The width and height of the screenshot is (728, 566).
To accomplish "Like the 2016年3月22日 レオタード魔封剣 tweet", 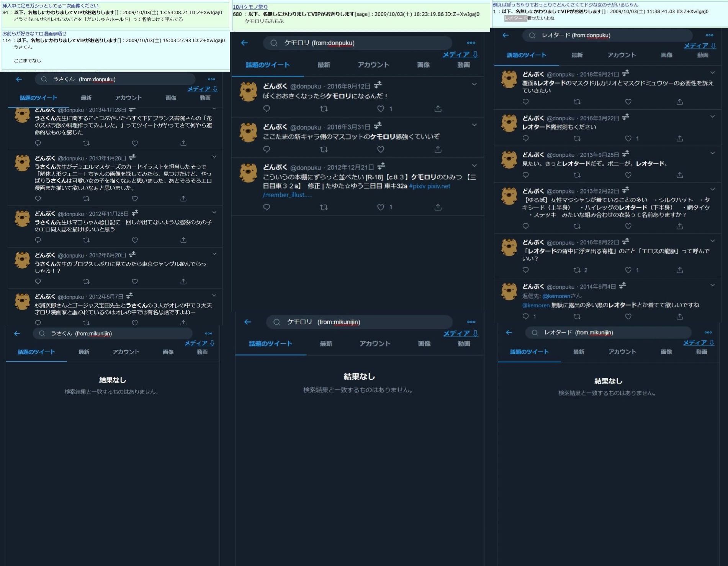I will (x=628, y=138).
